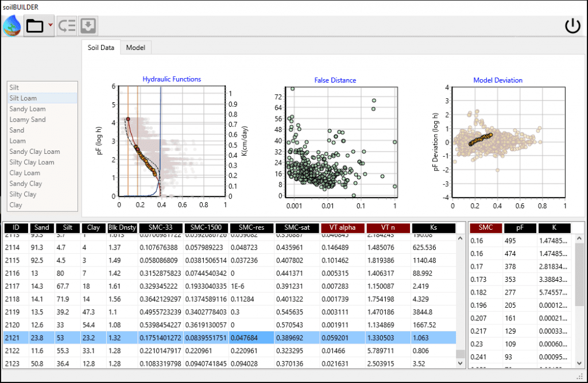Switch to the Soil Data tab
This screenshot has width=588, height=383.
pyautogui.click(x=101, y=48)
